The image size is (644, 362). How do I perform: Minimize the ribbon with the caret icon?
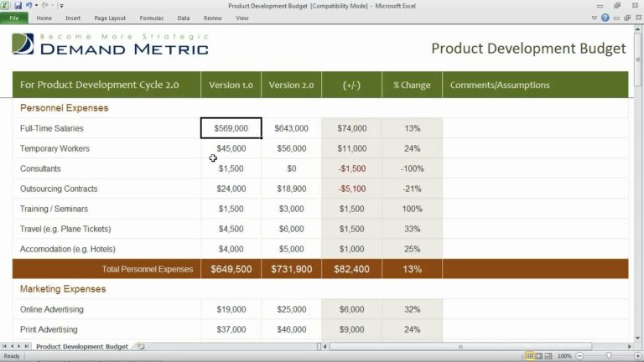(x=595, y=18)
